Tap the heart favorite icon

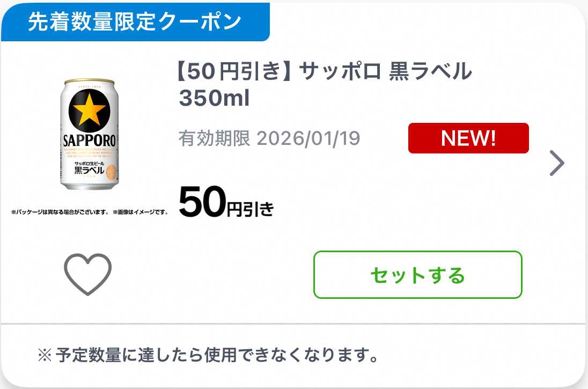[x=88, y=274]
